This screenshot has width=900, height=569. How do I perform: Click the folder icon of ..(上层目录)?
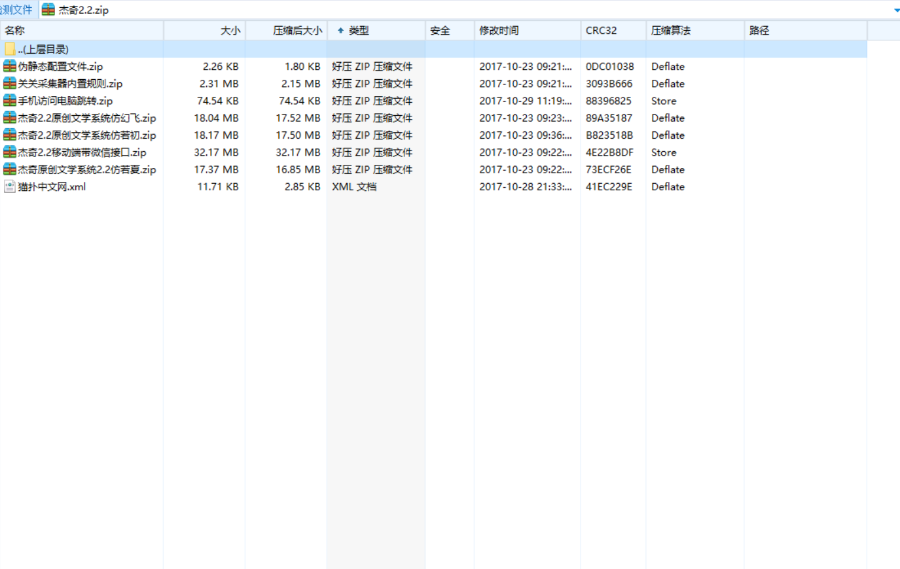point(10,49)
